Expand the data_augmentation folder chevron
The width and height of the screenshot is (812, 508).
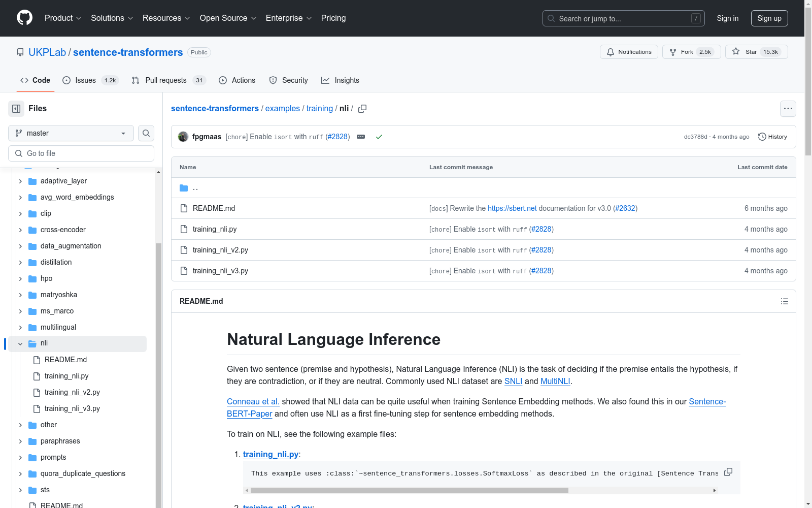(20, 246)
